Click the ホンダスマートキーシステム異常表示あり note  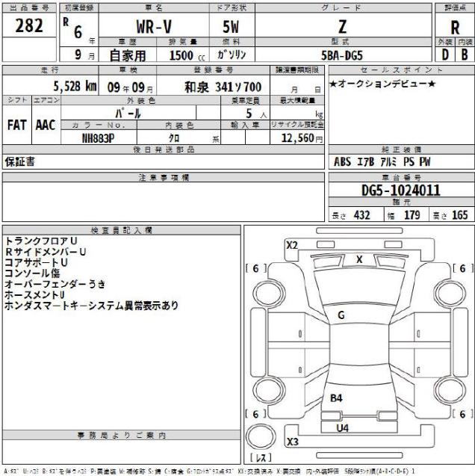pos(91,306)
